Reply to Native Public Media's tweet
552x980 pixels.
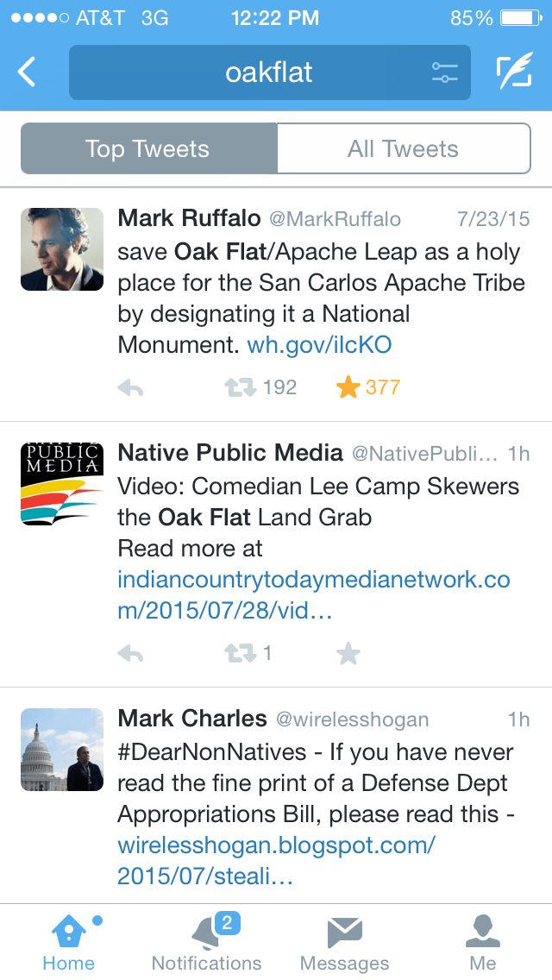pos(130,654)
